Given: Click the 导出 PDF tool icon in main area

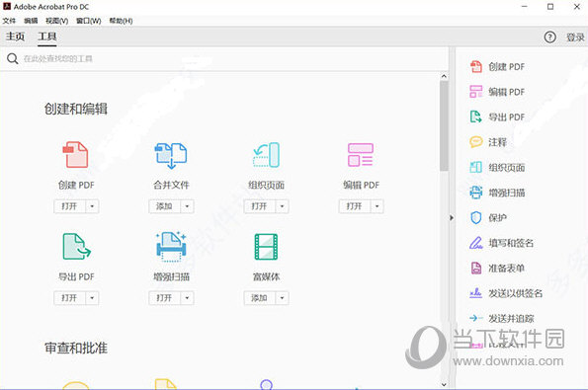Looking at the screenshot, I should (x=76, y=246).
